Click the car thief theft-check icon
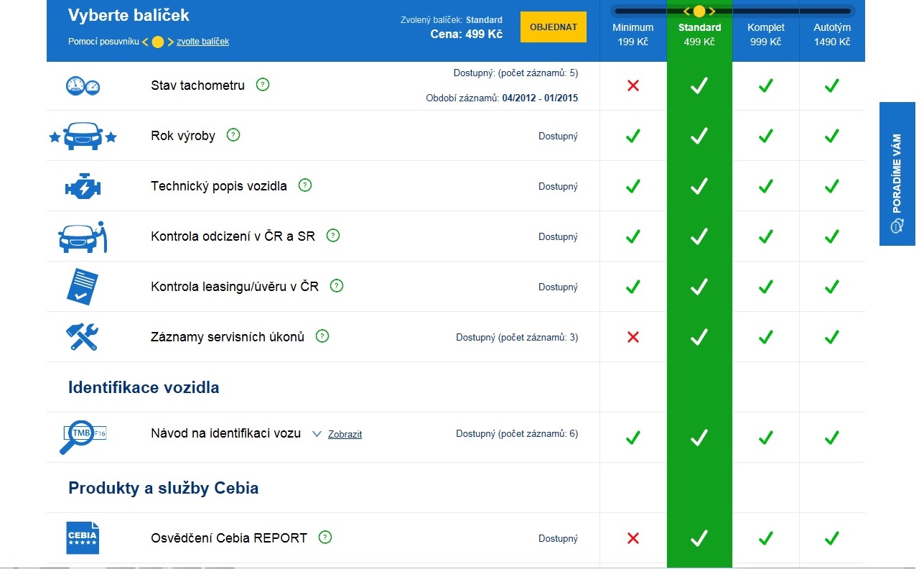Viewport: 924px width, 577px height. [x=82, y=236]
